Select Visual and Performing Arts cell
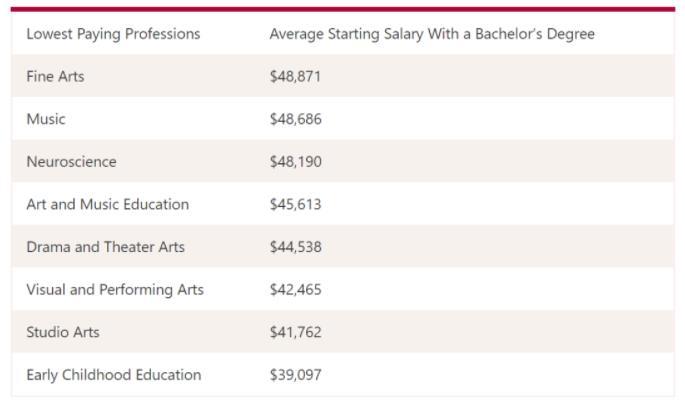Viewport: 685px width, 402px height. 115,289
